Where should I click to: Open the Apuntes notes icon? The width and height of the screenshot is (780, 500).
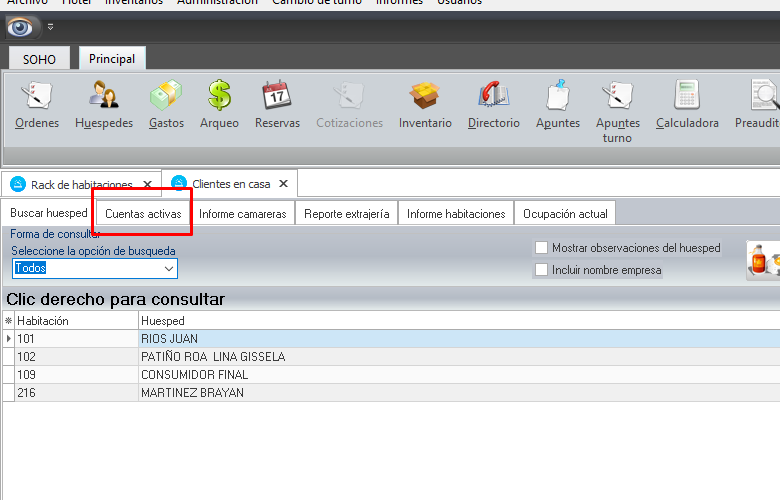pos(558,98)
